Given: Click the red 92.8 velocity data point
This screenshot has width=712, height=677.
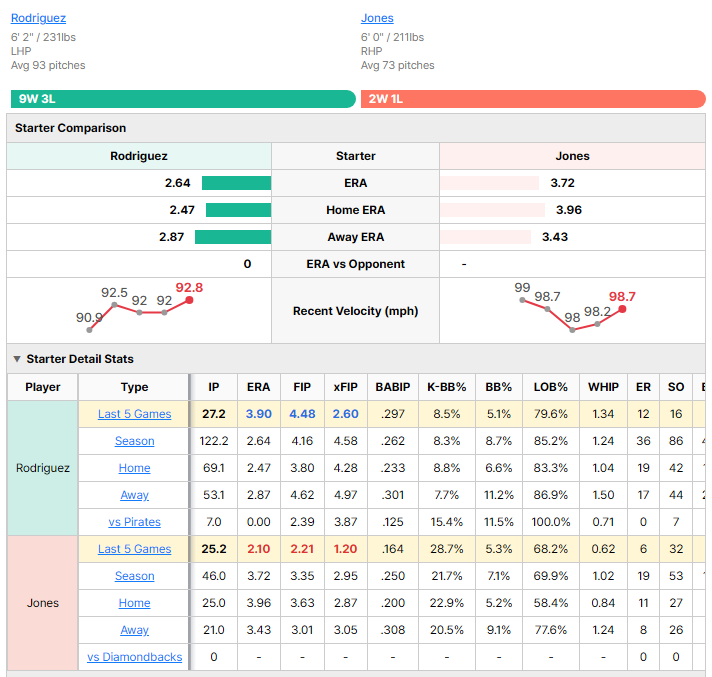Looking at the screenshot, I should [189, 300].
